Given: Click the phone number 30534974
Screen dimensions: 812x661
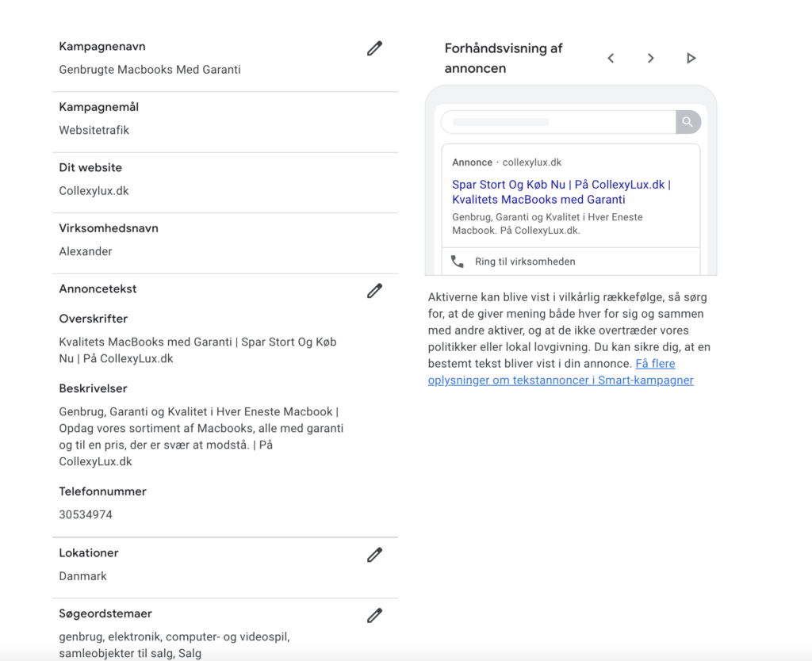Looking at the screenshot, I should coord(86,514).
